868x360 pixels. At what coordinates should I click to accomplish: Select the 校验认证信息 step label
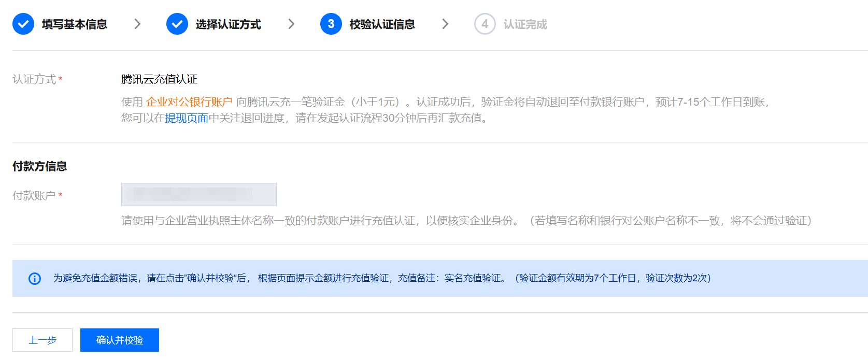pyautogui.click(x=382, y=24)
